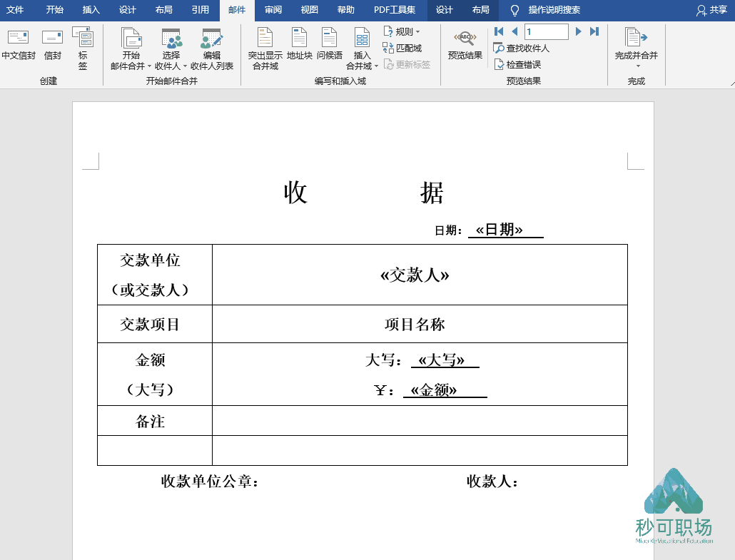Image resolution: width=735 pixels, height=560 pixels.
Task: Toggle 突出显示合并域 highlighting
Action: point(265,49)
